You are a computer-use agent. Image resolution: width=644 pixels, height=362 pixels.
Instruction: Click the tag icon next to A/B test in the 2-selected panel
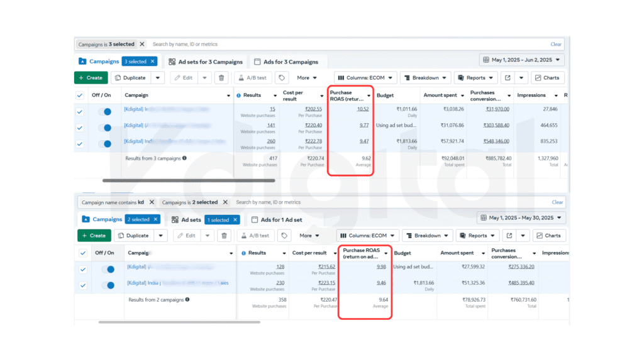[x=283, y=236]
